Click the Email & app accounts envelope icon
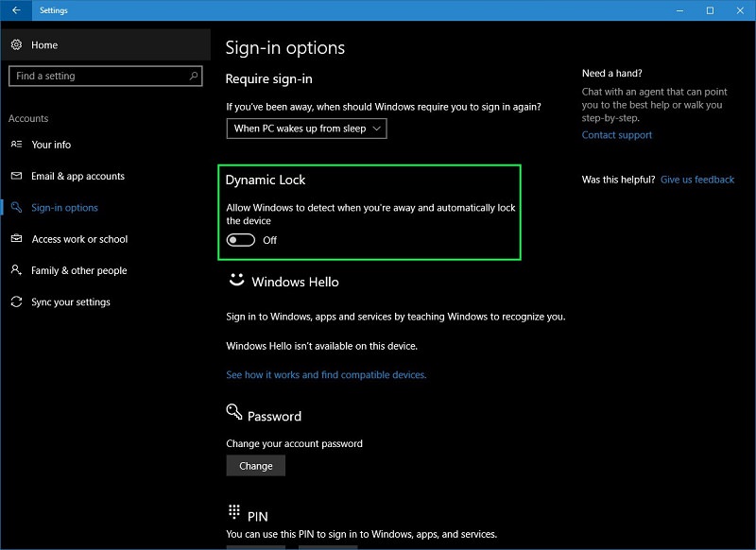This screenshot has width=756, height=550. (16, 177)
